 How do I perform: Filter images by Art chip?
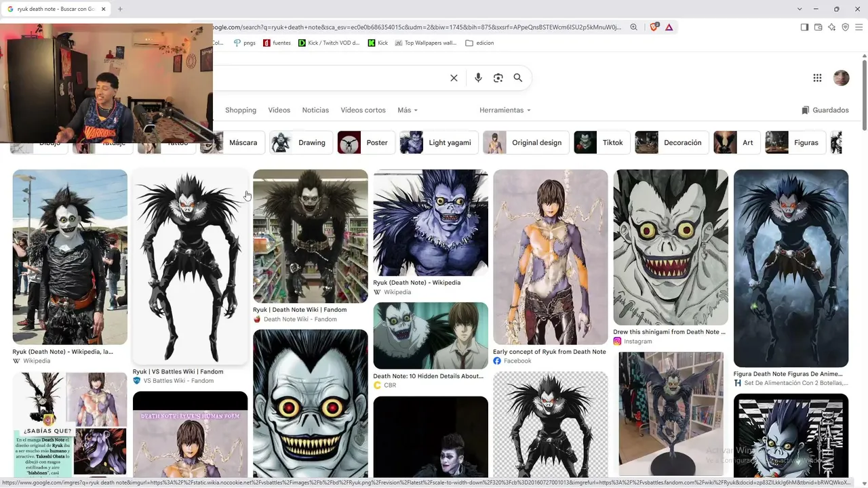coord(737,142)
